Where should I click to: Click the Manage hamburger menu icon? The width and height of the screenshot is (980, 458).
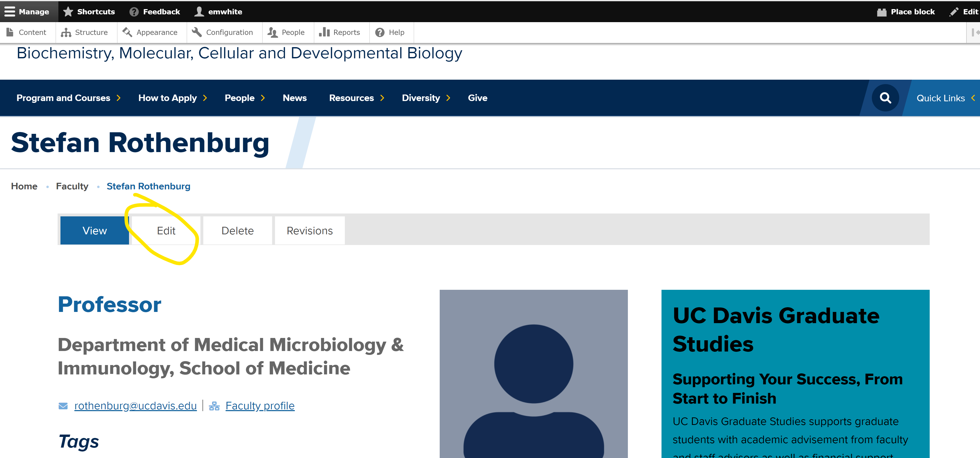click(10, 11)
